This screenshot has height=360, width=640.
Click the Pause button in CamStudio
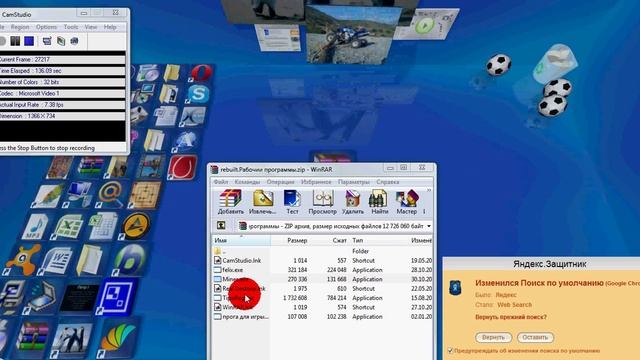tap(15, 41)
